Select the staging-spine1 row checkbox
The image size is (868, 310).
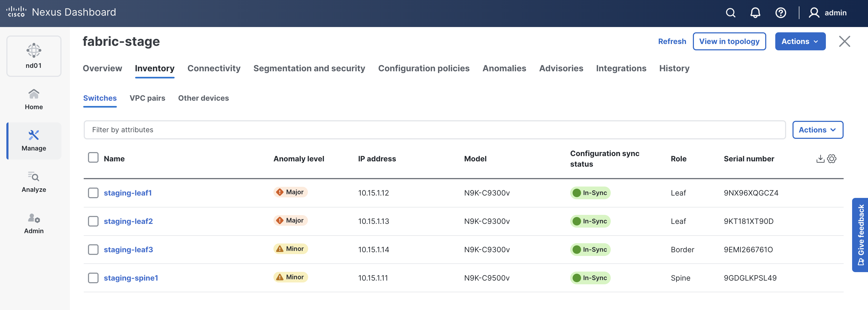pos(93,278)
